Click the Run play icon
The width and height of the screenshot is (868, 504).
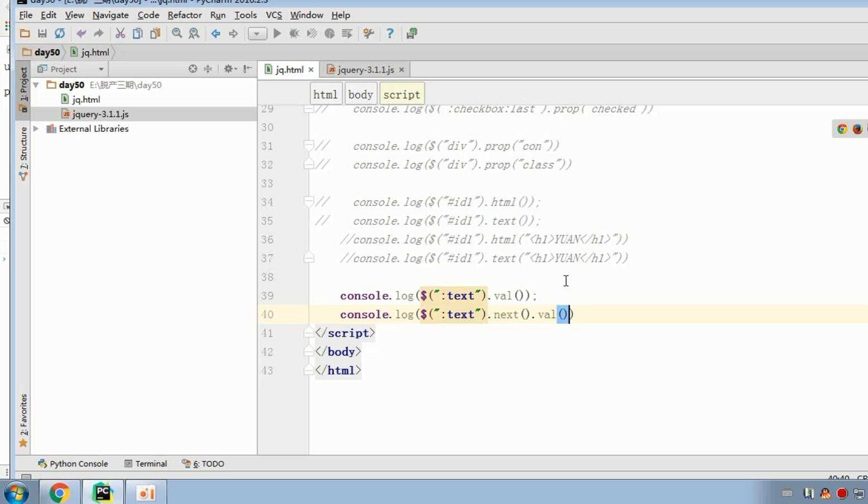[x=277, y=33]
